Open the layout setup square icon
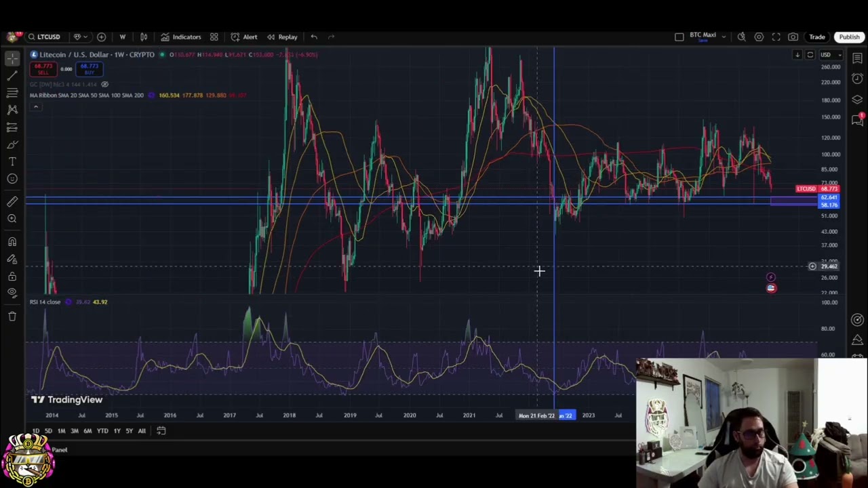The width and height of the screenshot is (868, 488). click(679, 37)
